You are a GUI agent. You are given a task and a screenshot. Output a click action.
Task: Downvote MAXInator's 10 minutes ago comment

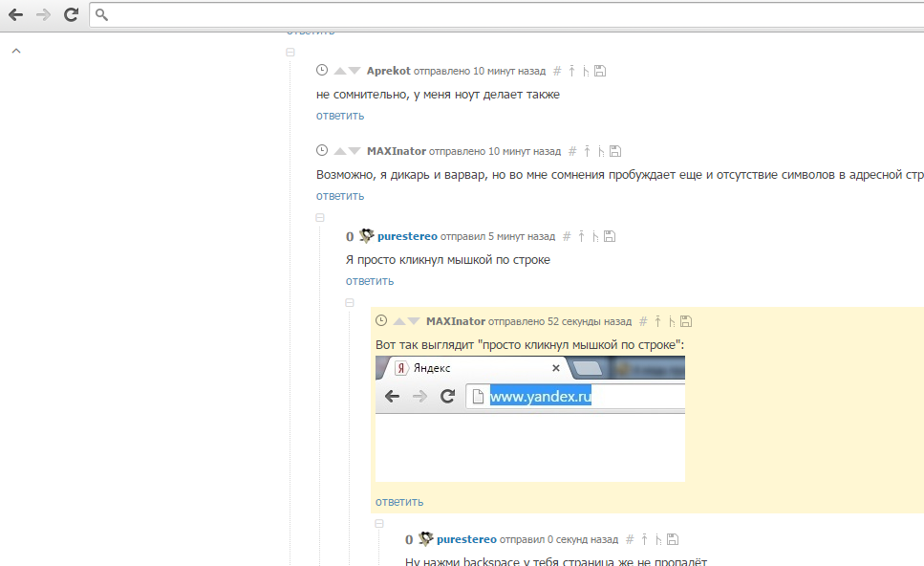(355, 151)
